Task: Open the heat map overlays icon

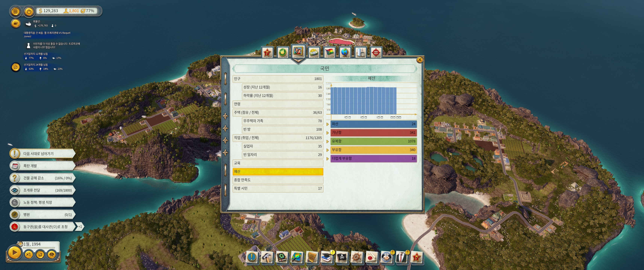Action: point(297,257)
